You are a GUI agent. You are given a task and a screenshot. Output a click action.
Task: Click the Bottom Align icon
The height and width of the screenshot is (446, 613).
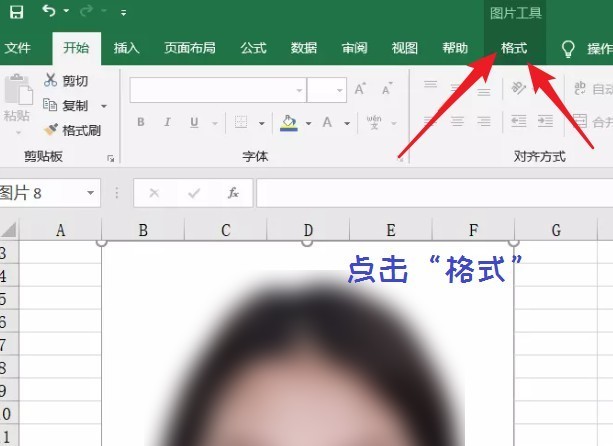[x=484, y=92]
